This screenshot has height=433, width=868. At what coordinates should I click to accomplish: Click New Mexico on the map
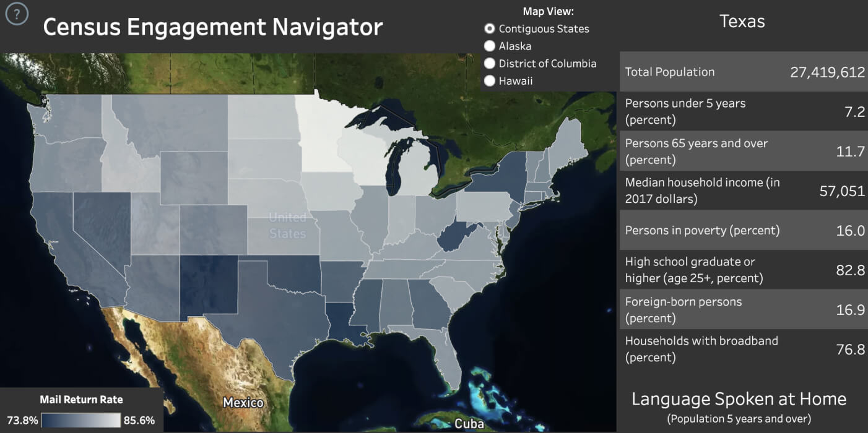coord(209,286)
